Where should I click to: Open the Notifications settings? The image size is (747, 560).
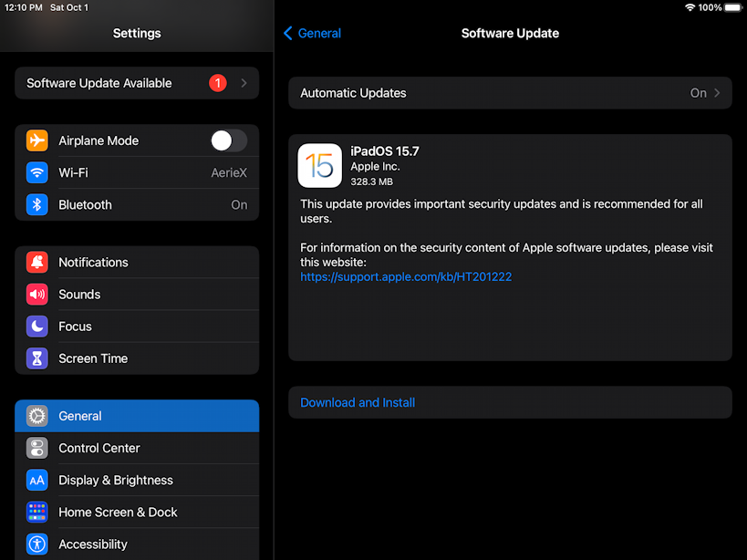coord(137,262)
